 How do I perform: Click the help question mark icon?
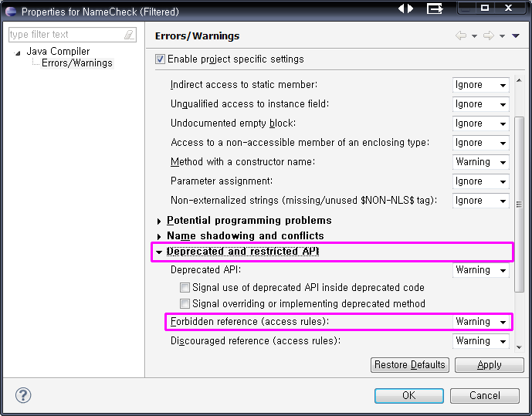(23, 395)
